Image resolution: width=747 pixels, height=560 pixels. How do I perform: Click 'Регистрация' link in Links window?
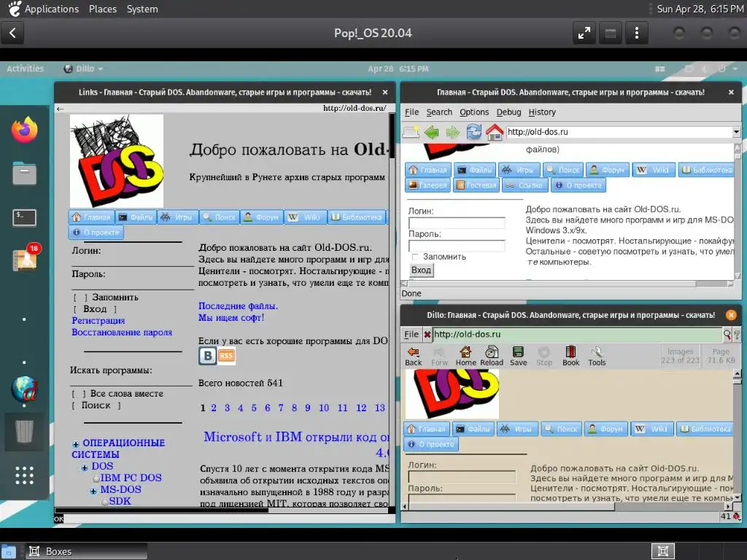[98, 321]
